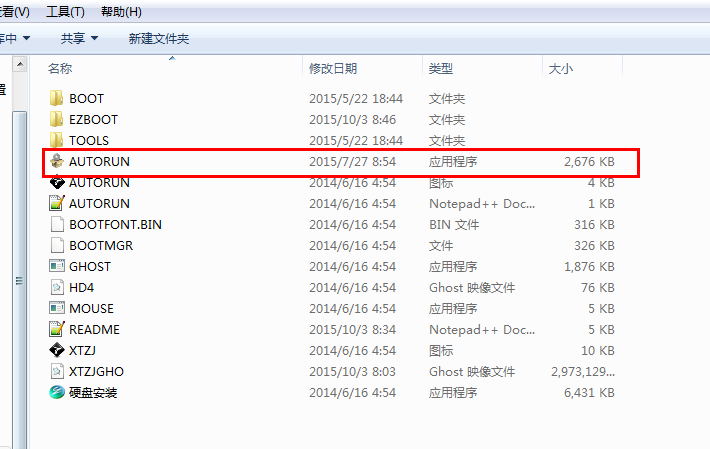Viewport: 710px width, 449px height.
Task: Select the AUTORUN application icon
Action: [x=57, y=161]
